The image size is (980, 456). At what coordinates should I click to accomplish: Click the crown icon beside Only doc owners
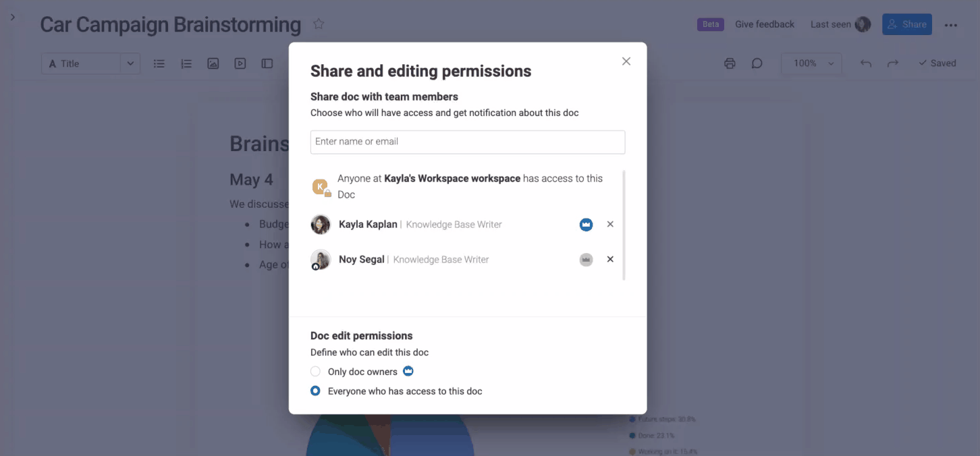pyautogui.click(x=408, y=371)
